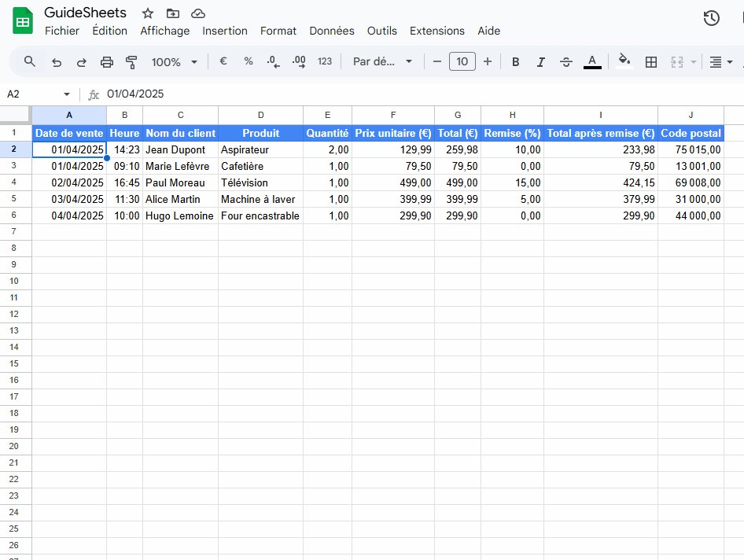Toggle bold formatting

coord(515,62)
